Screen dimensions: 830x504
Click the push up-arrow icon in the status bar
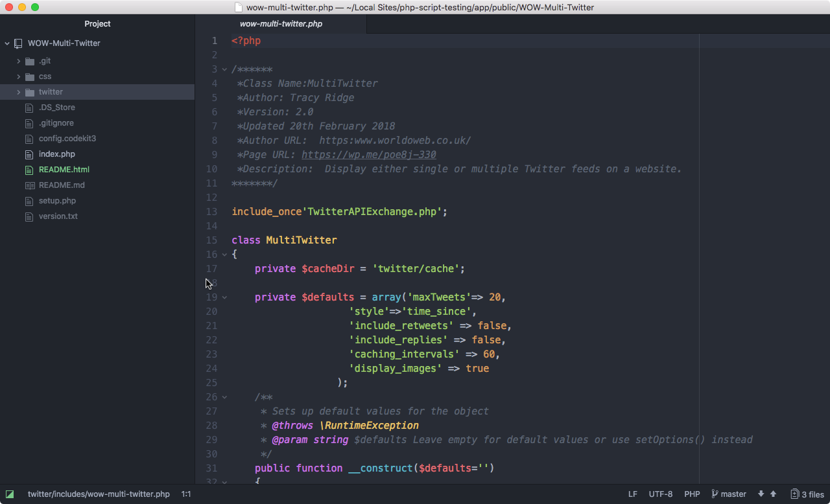(774, 494)
